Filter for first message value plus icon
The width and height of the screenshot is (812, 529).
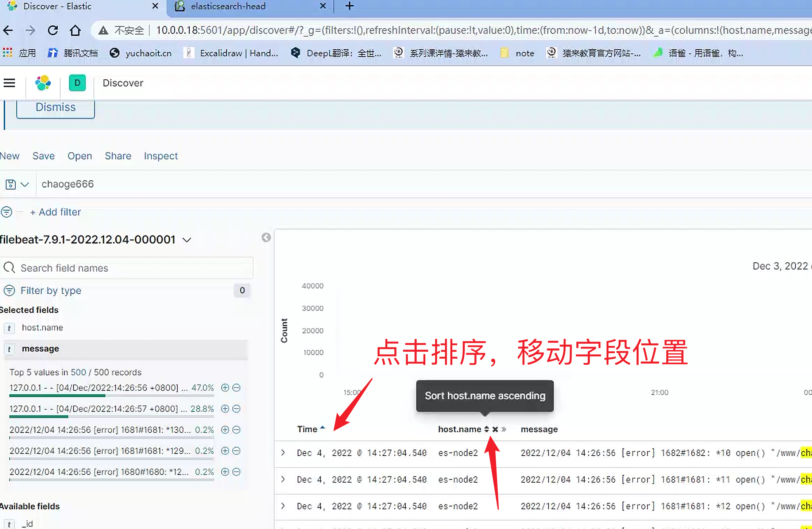(x=225, y=388)
